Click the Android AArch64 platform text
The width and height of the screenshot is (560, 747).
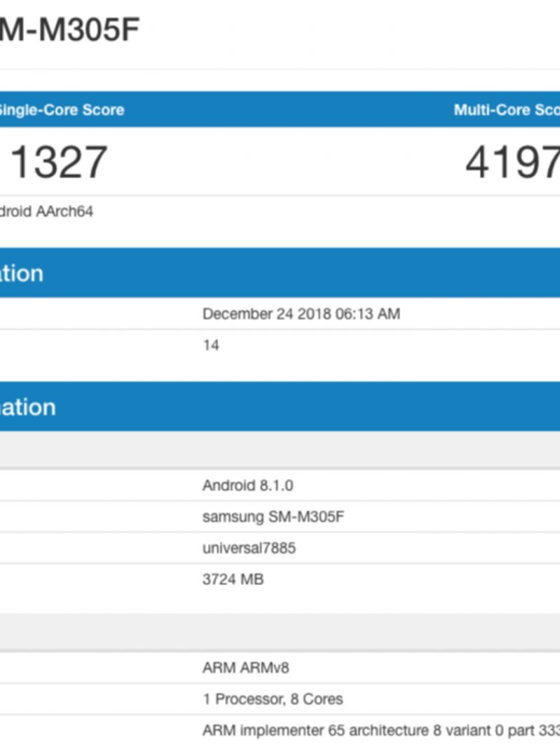point(47,212)
